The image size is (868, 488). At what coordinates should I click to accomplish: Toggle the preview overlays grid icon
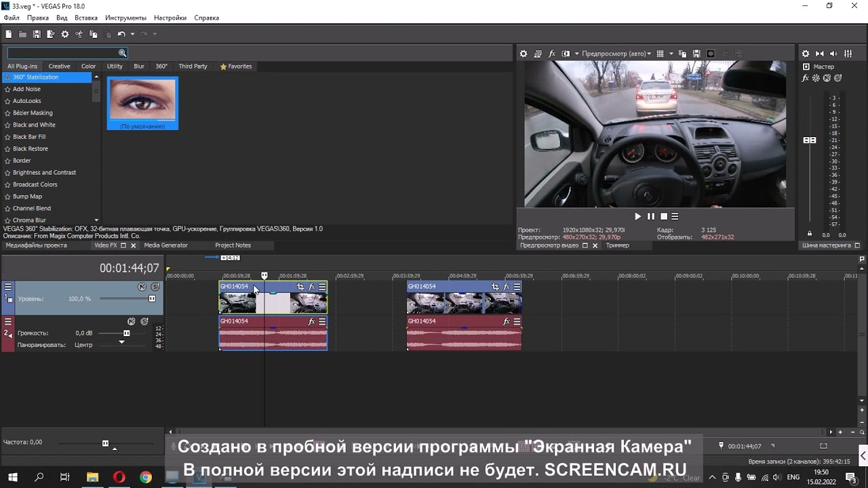660,54
